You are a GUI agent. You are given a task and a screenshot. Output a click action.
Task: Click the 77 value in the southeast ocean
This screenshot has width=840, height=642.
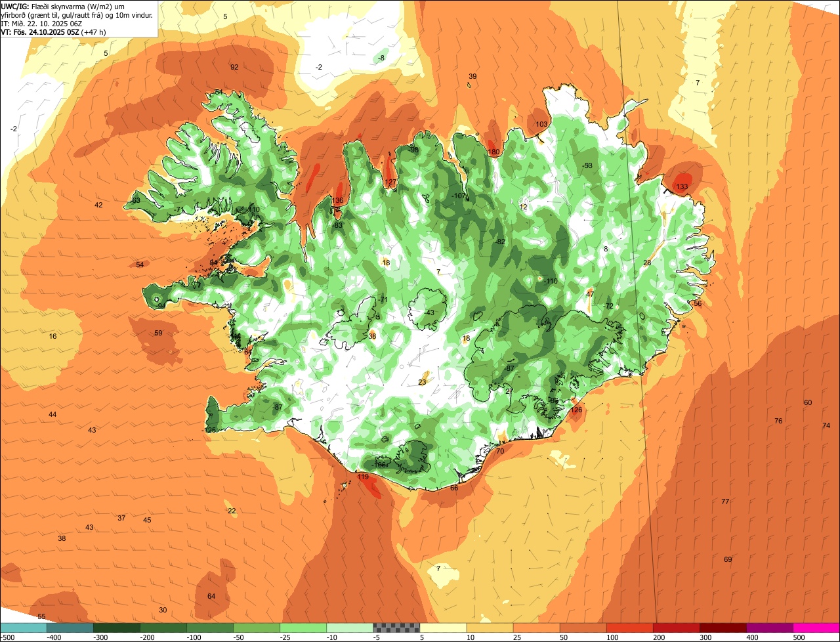coord(725,502)
